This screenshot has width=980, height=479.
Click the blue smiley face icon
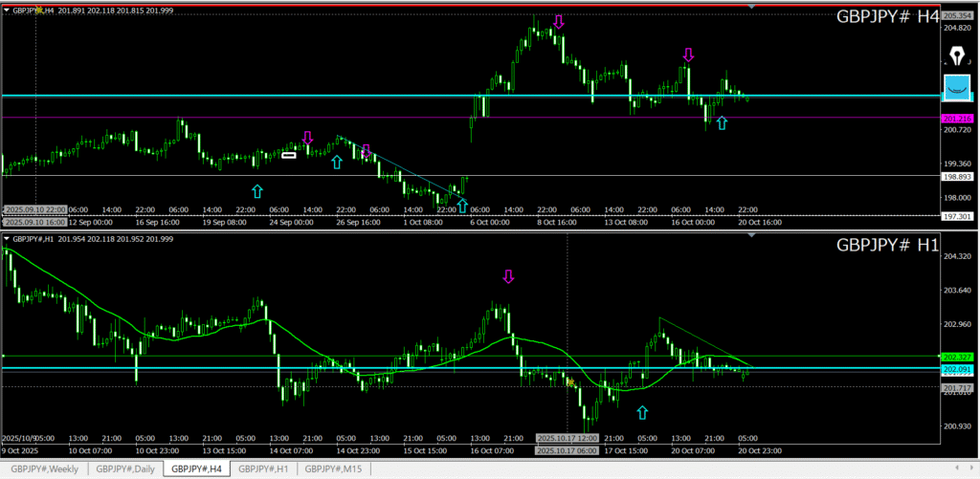[956, 87]
